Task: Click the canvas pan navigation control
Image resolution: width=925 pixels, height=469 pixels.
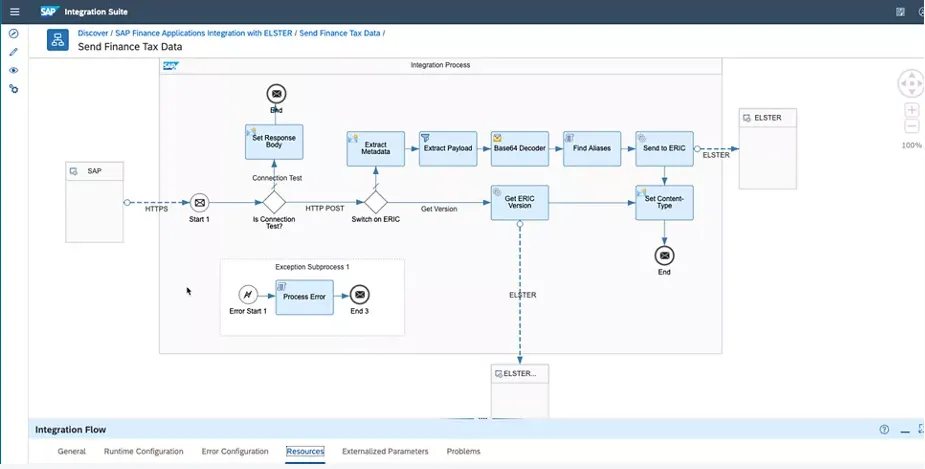Action: pyautogui.click(x=911, y=82)
